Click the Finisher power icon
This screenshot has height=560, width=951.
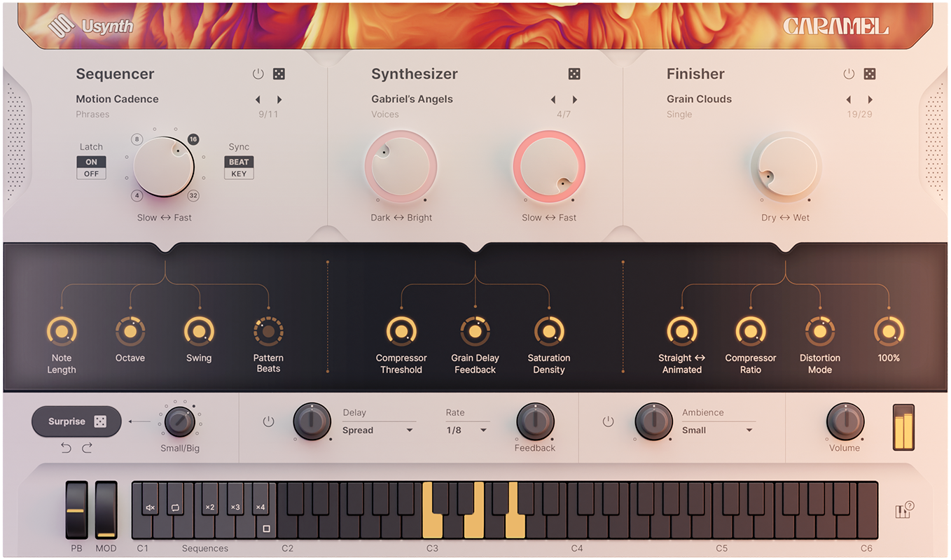[x=849, y=73]
